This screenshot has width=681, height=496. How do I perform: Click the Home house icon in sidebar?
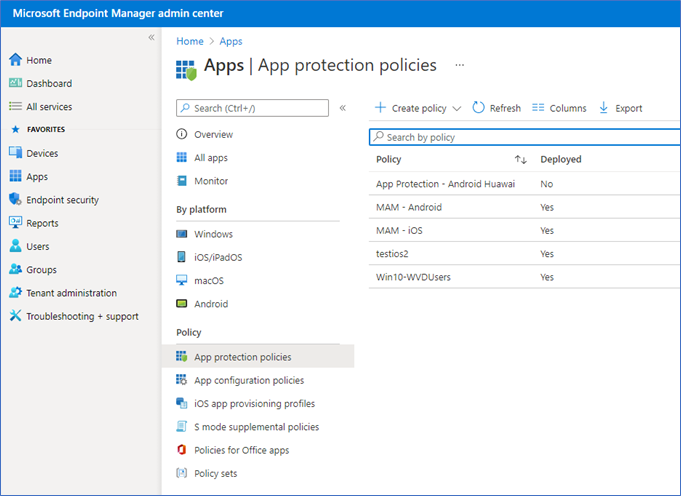[16, 60]
